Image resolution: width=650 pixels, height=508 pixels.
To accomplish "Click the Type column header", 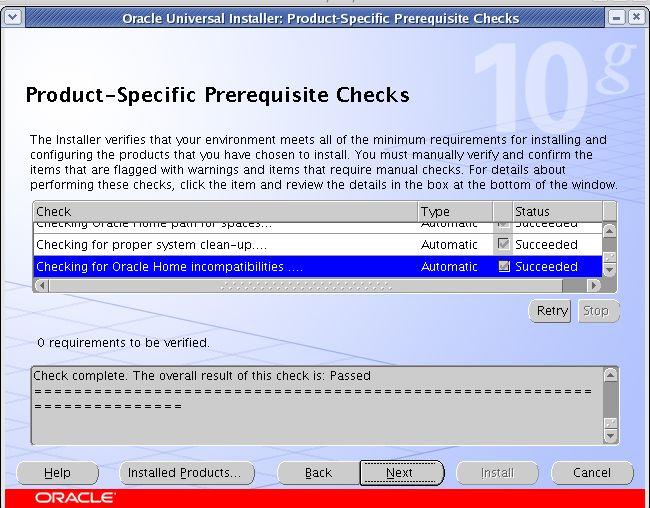I will pyautogui.click(x=456, y=211).
